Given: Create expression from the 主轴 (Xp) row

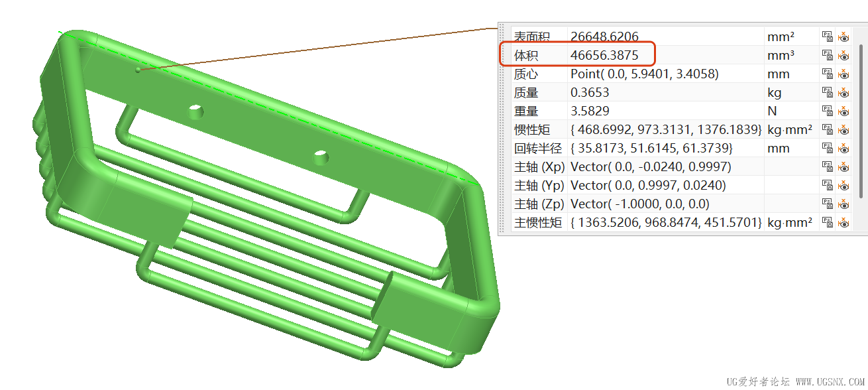Looking at the screenshot, I should coord(828,166).
